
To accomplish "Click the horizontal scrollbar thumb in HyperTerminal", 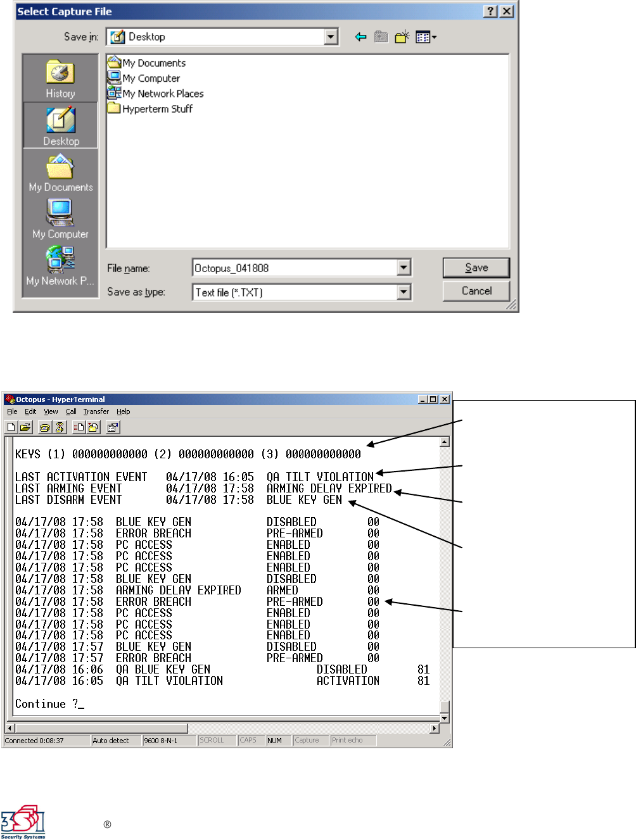I will (x=101, y=729).
